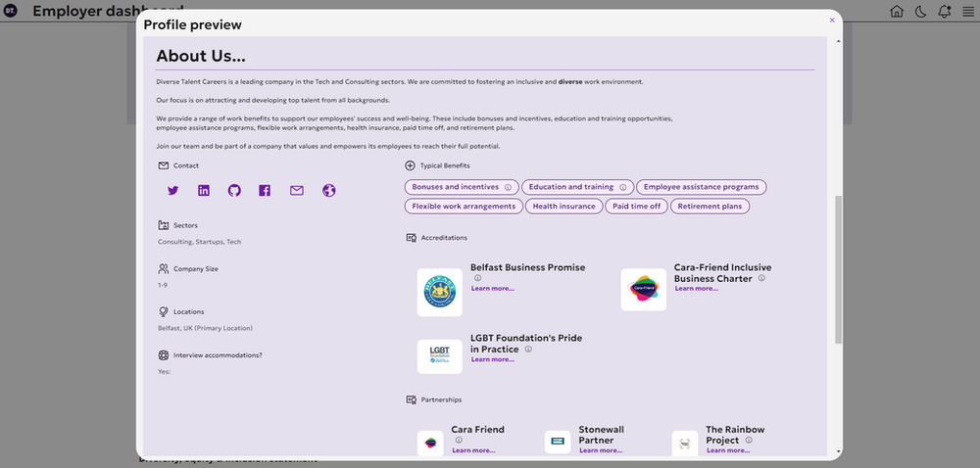Select the Retirement plans tag
Viewport: 980px width, 468px height.
pos(710,207)
